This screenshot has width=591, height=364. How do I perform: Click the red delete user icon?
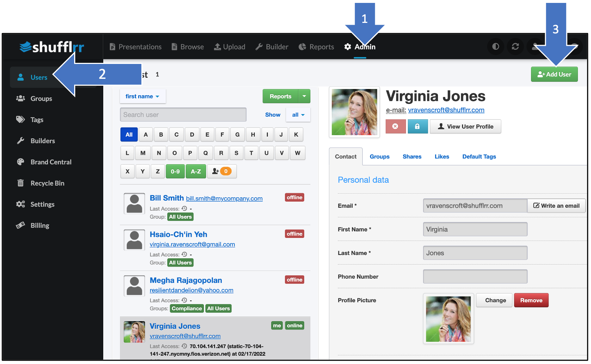click(x=395, y=126)
